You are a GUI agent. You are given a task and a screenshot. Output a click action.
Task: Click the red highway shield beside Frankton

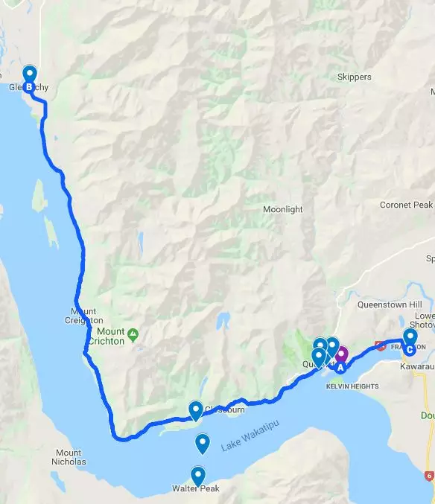coord(381,346)
